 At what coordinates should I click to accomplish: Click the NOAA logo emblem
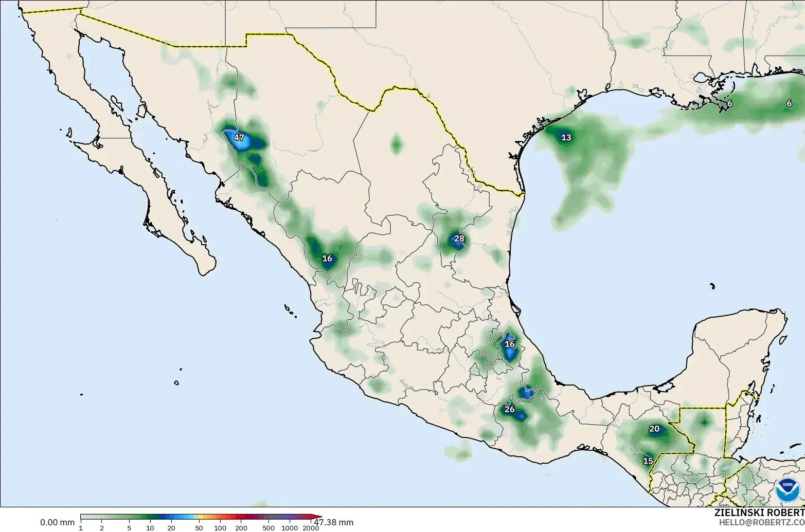(x=787, y=490)
